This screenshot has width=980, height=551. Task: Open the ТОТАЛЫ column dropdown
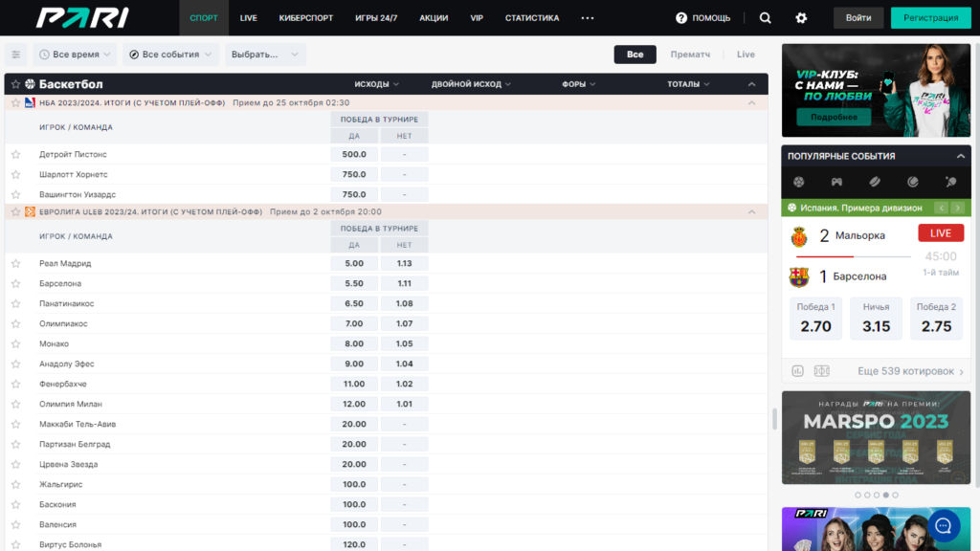click(x=688, y=84)
